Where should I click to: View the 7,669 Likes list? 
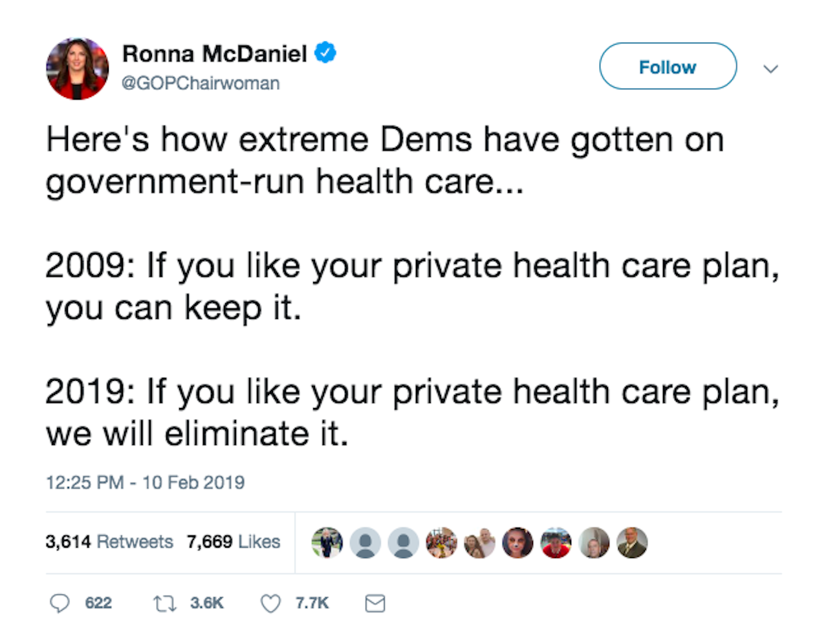coord(234,542)
